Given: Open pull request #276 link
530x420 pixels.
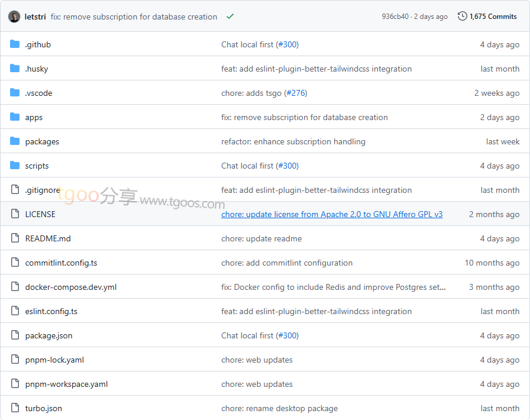Looking at the screenshot, I should pos(295,93).
